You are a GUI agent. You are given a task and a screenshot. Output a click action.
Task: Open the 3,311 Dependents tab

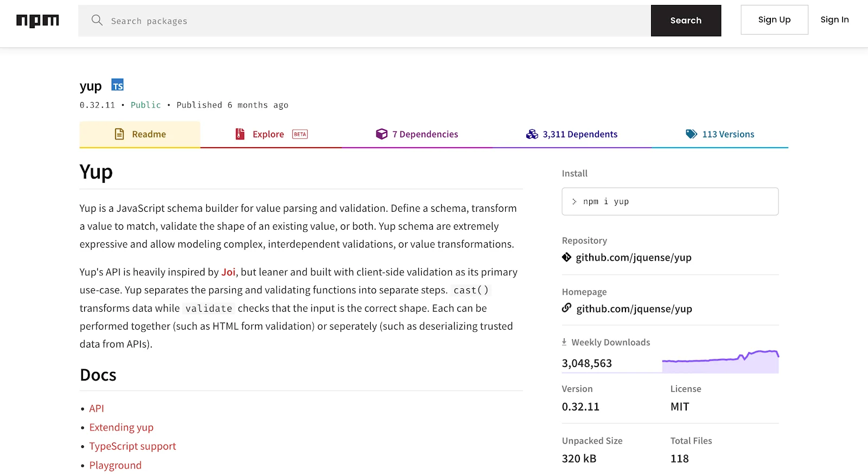(x=572, y=134)
